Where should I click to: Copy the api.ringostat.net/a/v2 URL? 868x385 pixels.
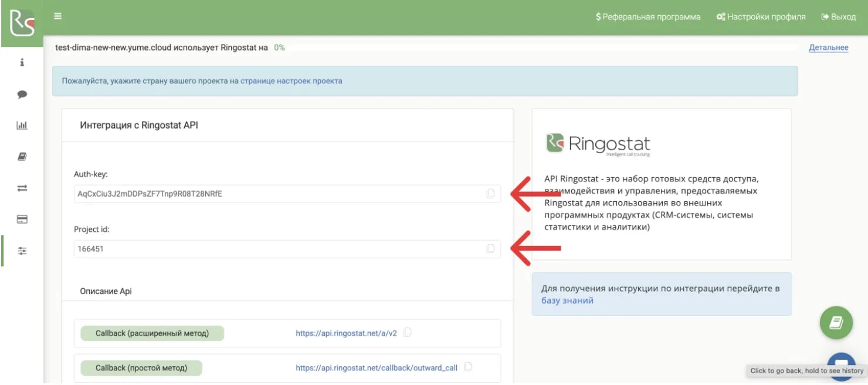coord(408,333)
